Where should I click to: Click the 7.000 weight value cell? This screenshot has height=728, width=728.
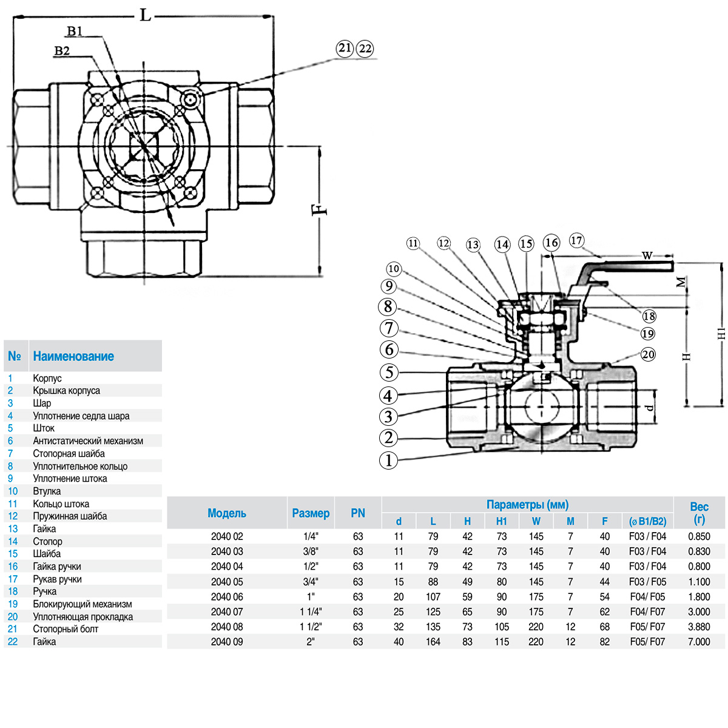coord(699,642)
